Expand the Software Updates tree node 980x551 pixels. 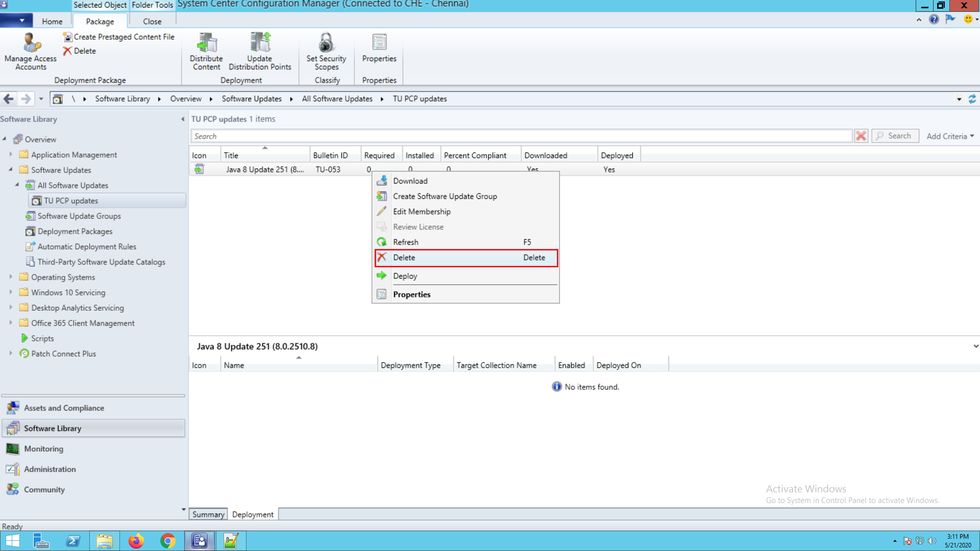(9, 169)
